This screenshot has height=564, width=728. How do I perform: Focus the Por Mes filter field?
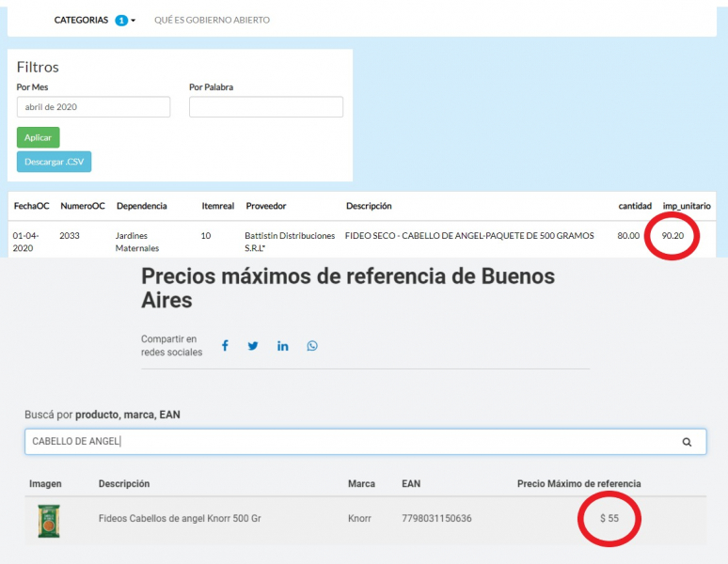click(x=93, y=106)
